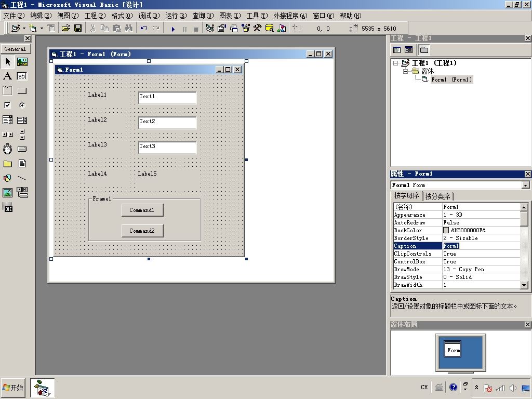Click Save Project floppy icon
Viewport: 532px width, 399px height.
coord(78,28)
